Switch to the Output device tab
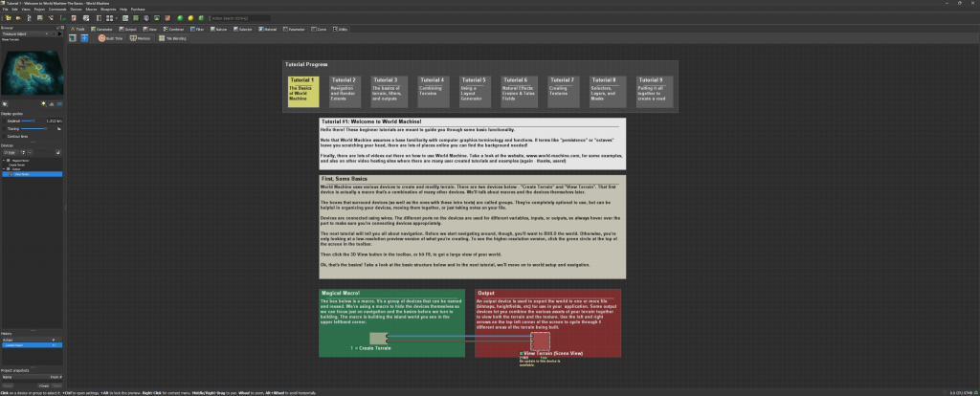This screenshot has height=396, width=980. point(127,29)
